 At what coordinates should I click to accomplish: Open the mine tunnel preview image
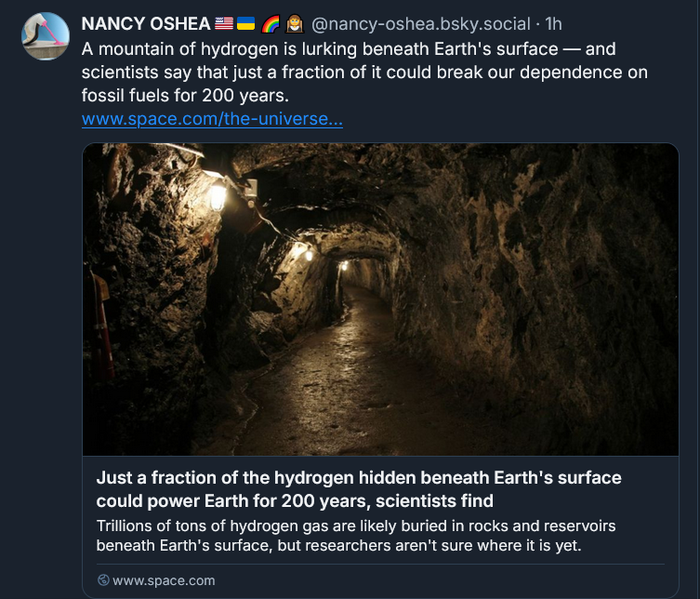pos(380,299)
